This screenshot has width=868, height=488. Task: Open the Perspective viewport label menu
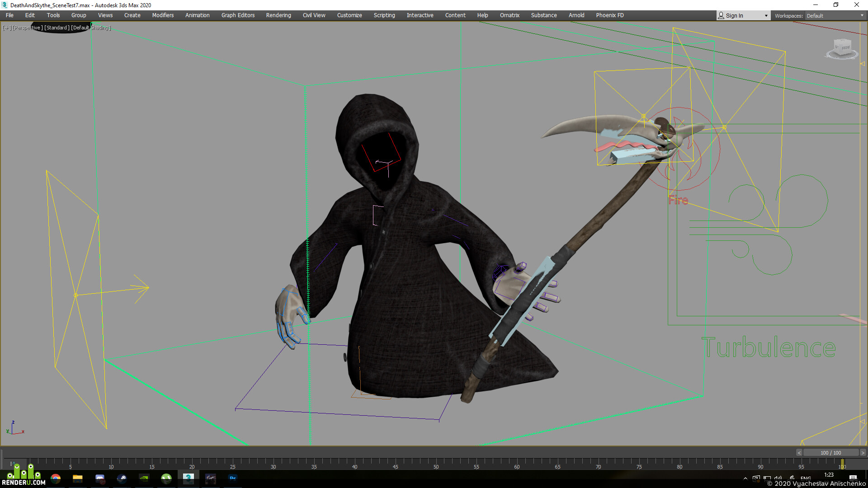tap(28, 28)
